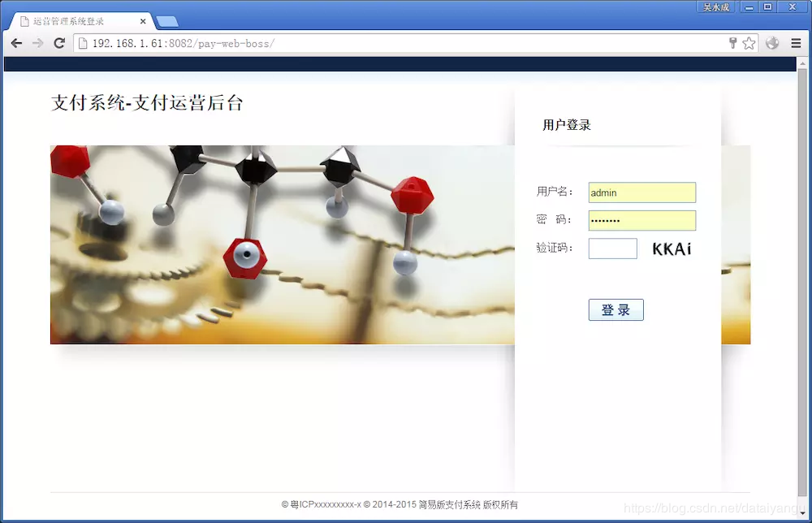Open a new browser tab
The height and width of the screenshot is (523, 812).
(x=166, y=22)
